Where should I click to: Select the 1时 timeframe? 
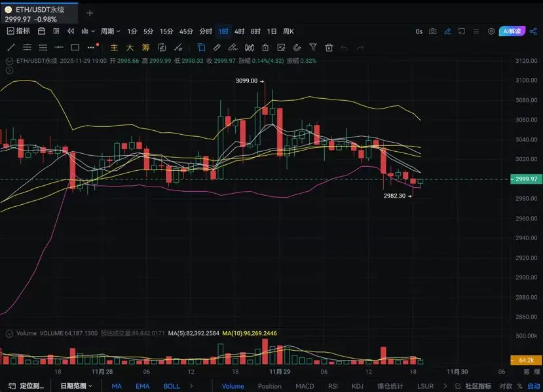tap(223, 31)
